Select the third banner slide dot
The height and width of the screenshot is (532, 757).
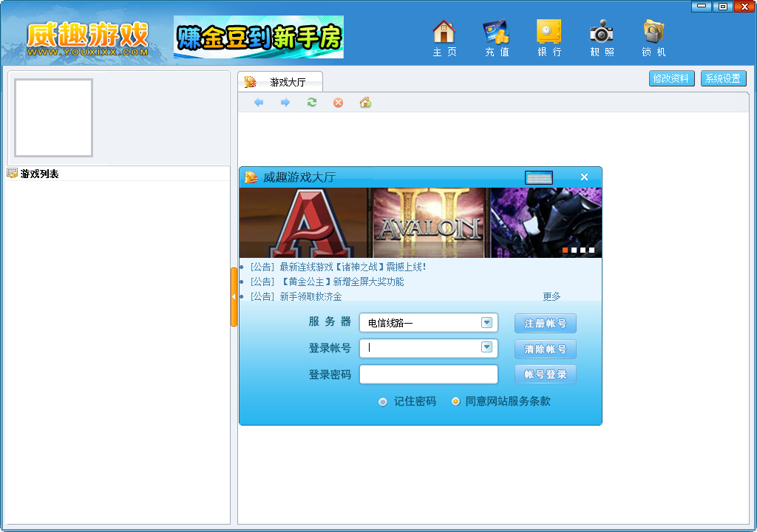[x=583, y=250]
